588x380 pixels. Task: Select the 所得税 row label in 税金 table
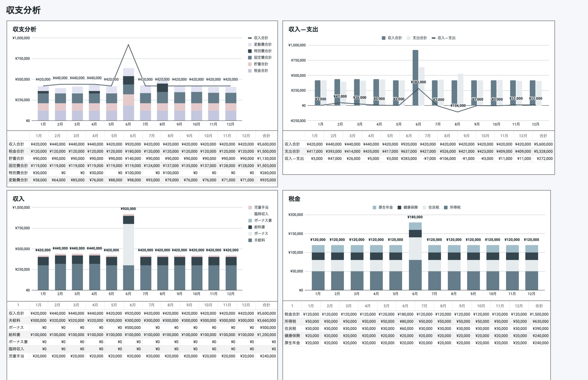290,321
